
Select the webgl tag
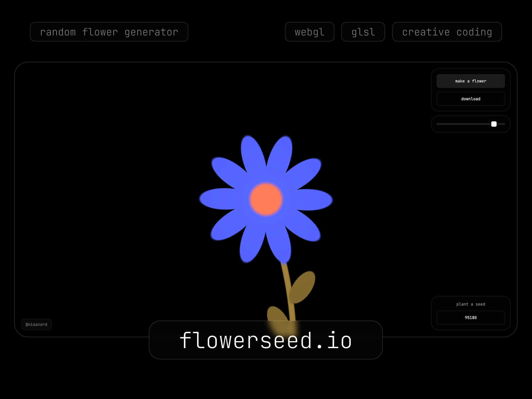[x=310, y=32]
